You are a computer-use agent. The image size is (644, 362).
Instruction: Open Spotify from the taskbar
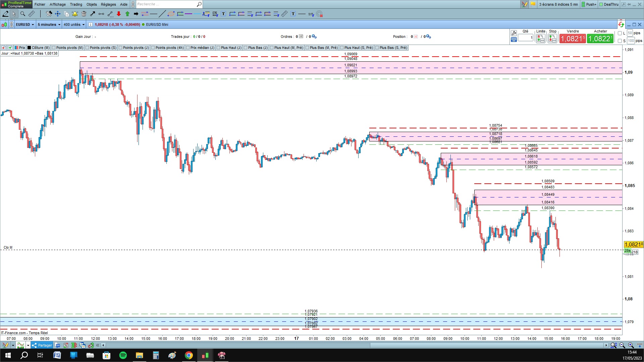tap(123, 355)
